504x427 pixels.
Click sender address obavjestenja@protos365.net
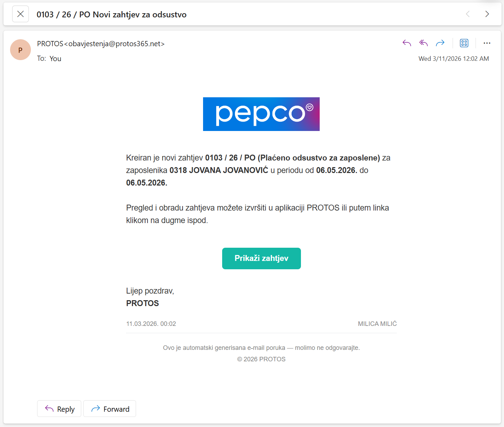[x=116, y=44]
